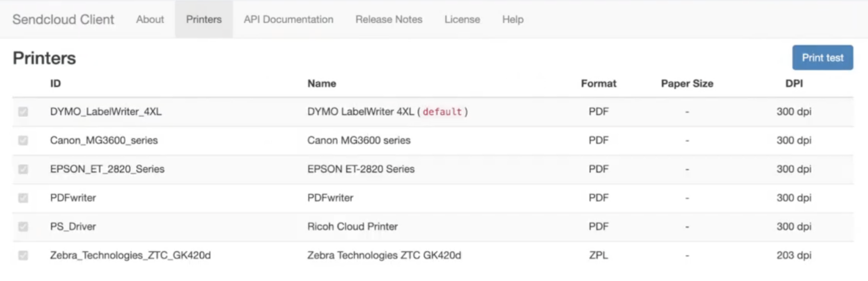Open the API Documentation tab
The width and height of the screenshot is (868, 281).
coord(289,19)
